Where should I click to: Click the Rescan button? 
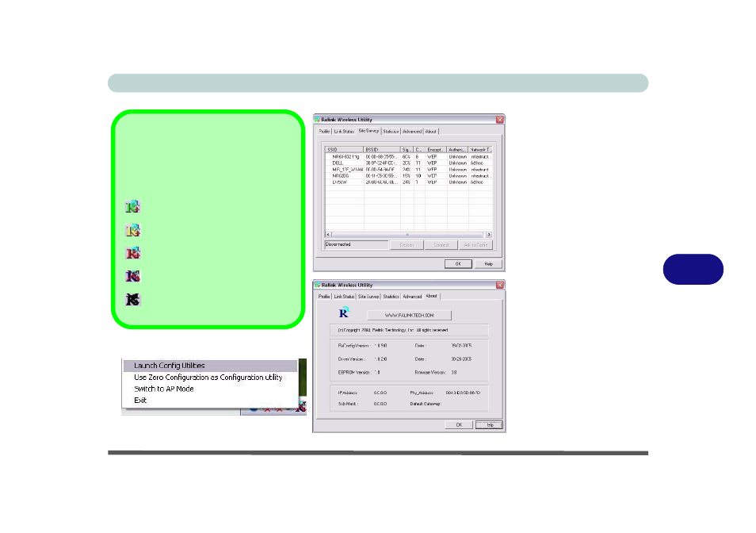(x=407, y=245)
